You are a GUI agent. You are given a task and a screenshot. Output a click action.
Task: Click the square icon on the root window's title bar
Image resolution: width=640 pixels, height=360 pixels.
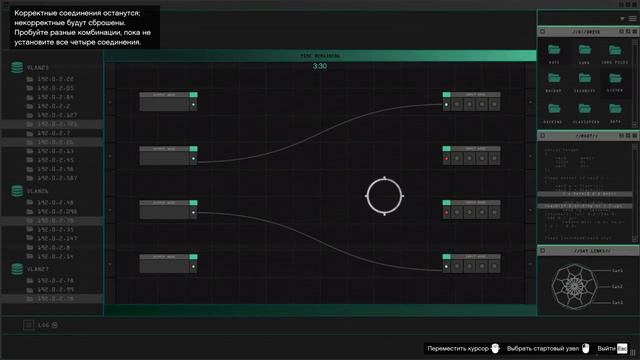[543, 136]
